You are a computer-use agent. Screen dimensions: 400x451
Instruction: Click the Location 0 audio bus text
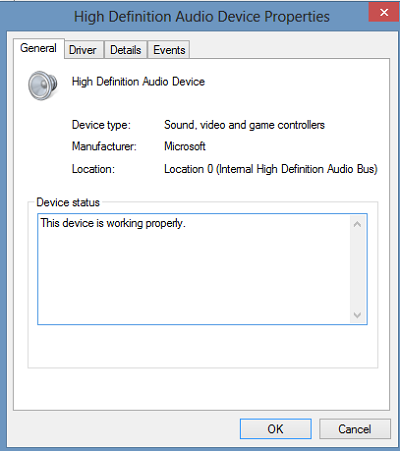point(271,169)
